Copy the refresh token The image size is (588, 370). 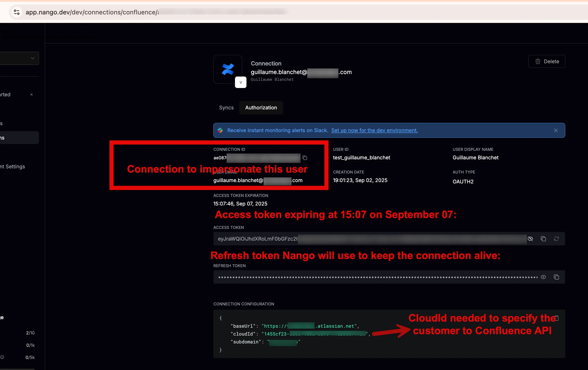pos(556,277)
